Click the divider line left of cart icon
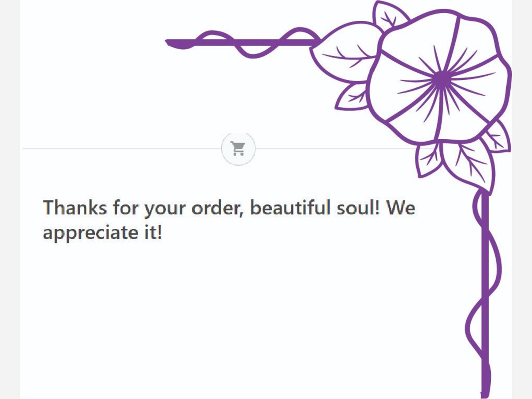532x399 pixels. [x=122, y=149]
